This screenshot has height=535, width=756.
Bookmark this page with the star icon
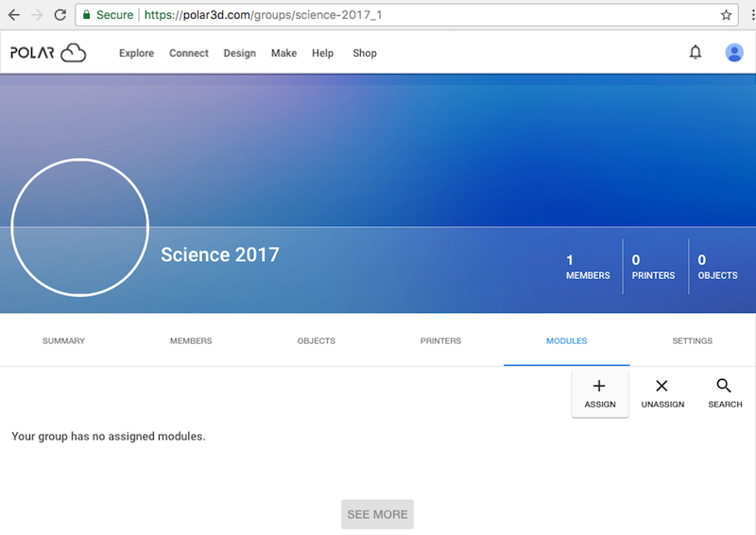point(726,15)
